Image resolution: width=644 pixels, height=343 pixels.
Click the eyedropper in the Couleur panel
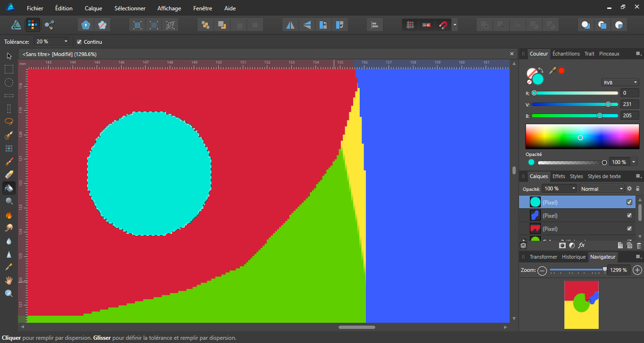pos(552,71)
